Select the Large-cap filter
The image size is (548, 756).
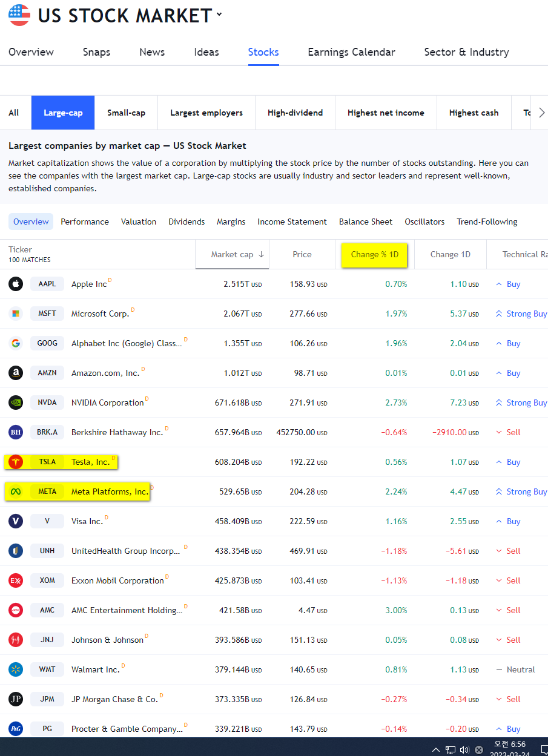pos(63,113)
